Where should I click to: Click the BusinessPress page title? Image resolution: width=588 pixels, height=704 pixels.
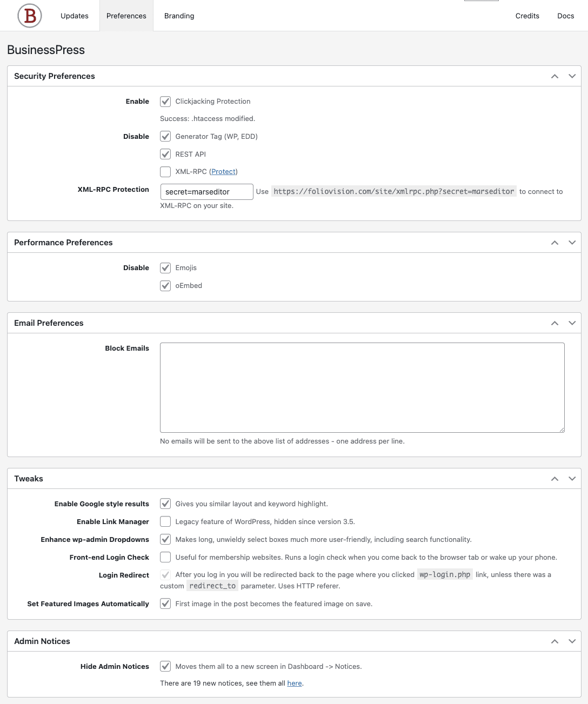(x=46, y=50)
